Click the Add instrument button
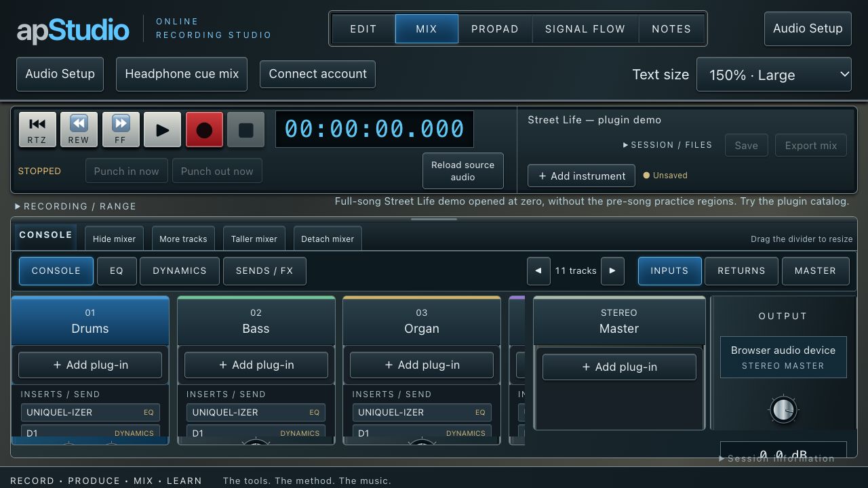 click(x=581, y=176)
